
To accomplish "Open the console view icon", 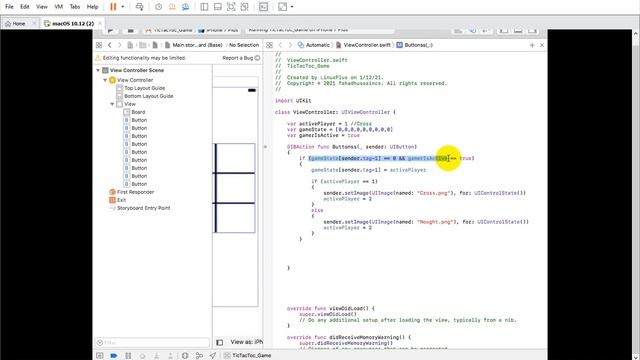I will click(x=263, y=7).
